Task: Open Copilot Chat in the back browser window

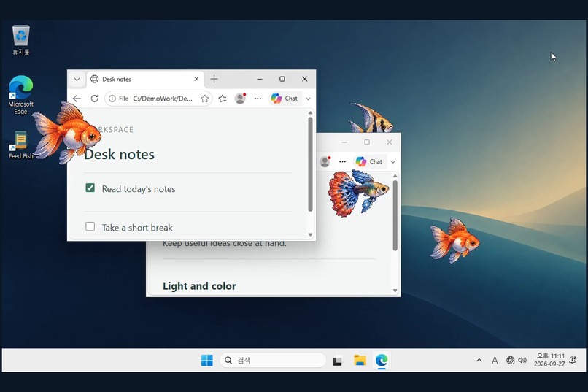Action: point(369,161)
